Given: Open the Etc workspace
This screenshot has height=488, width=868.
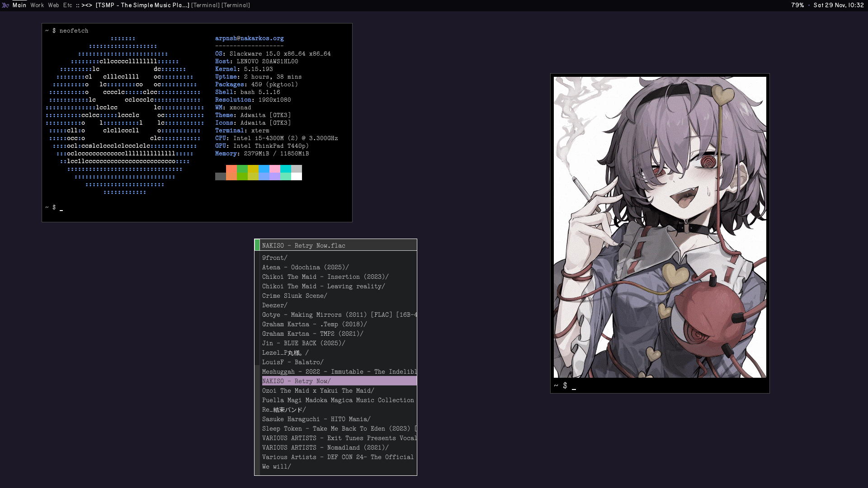Looking at the screenshot, I should coord(68,5).
